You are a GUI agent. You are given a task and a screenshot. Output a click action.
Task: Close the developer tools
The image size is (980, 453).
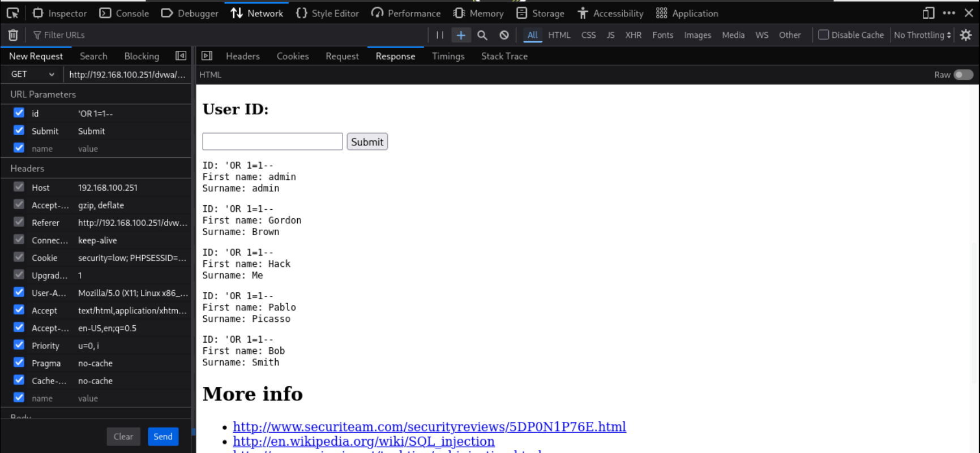[969, 13]
